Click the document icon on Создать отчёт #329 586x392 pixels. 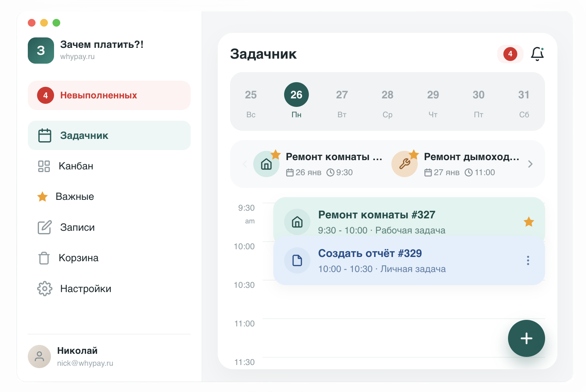(x=297, y=260)
